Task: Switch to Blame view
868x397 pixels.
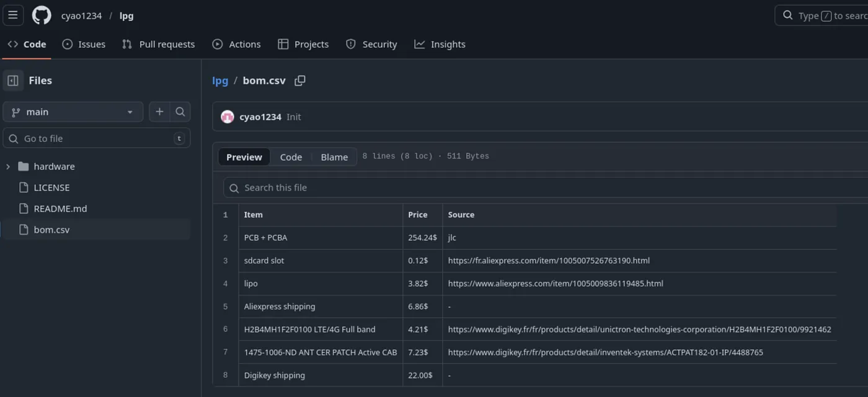Action: coord(334,157)
